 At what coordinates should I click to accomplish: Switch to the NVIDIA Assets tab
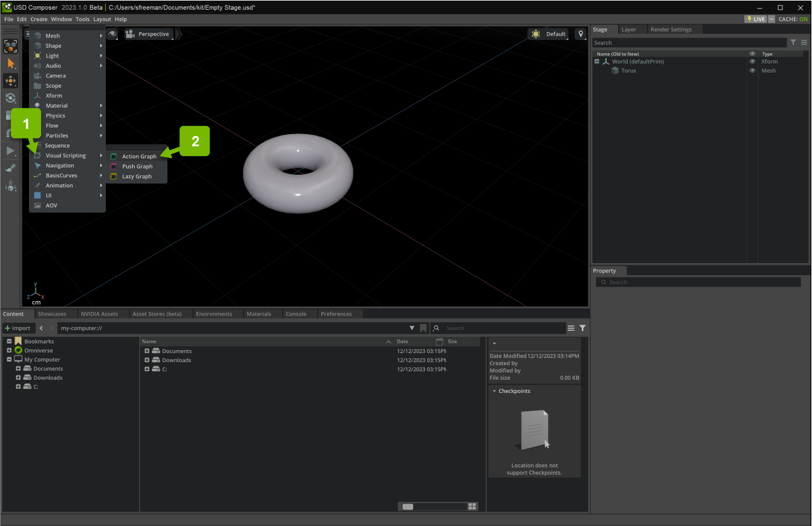[x=99, y=314]
